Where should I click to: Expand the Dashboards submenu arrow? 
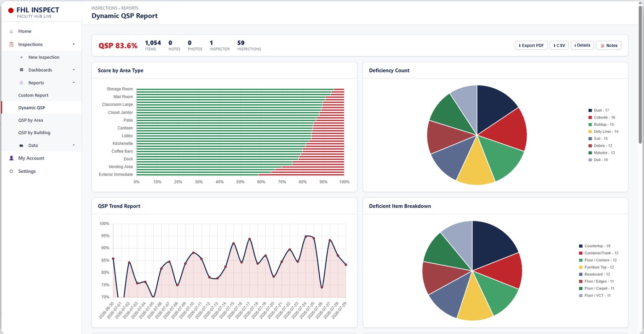point(74,70)
